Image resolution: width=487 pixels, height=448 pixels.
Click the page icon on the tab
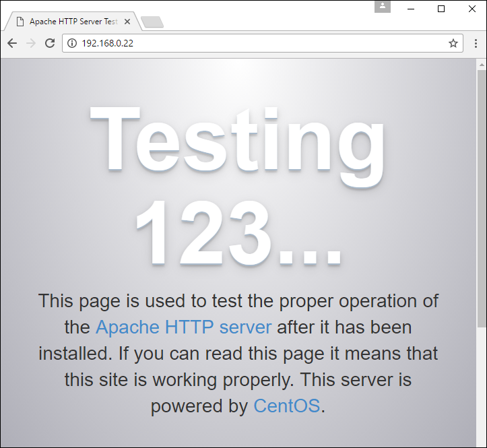pos(20,22)
